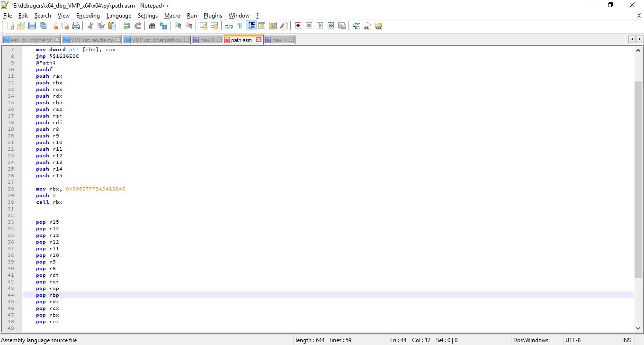This screenshot has height=345, width=644.
Task: Expand the Settings menu
Action: tap(148, 16)
